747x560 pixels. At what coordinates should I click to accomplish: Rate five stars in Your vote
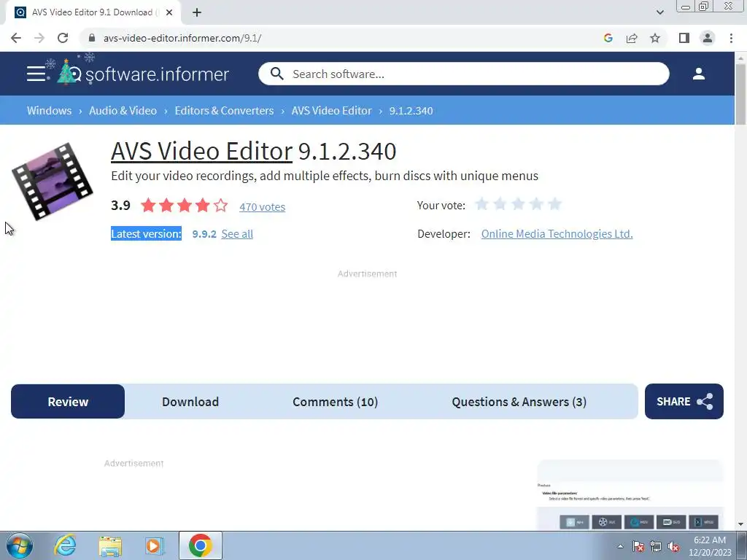554,204
